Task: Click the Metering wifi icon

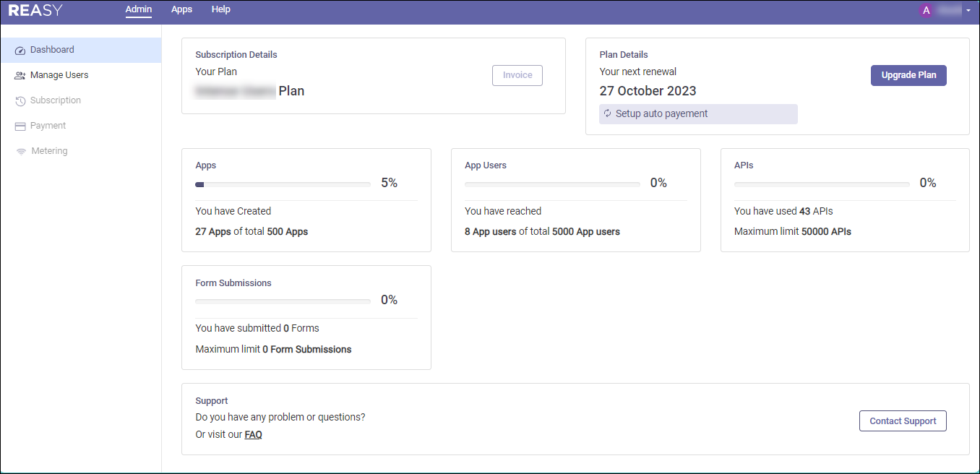Action: pyautogui.click(x=21, y=152)
